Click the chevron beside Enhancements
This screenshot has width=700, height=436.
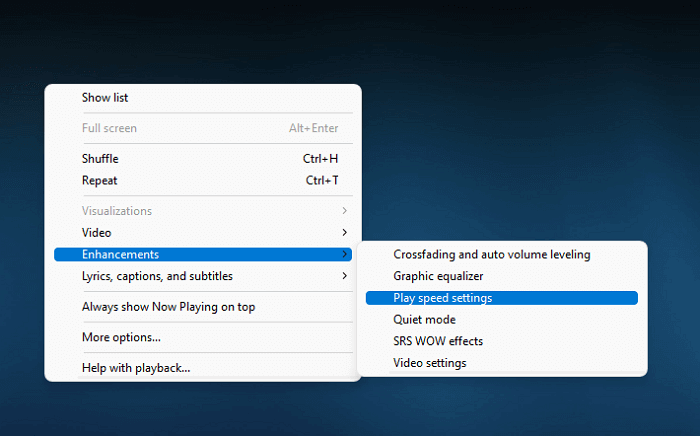coord(345,255)
